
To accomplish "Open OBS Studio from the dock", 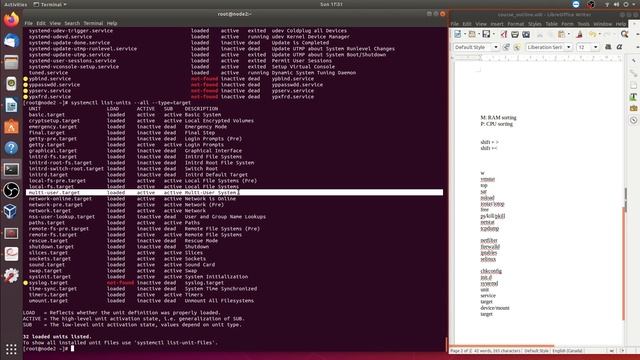I will 11,190.
